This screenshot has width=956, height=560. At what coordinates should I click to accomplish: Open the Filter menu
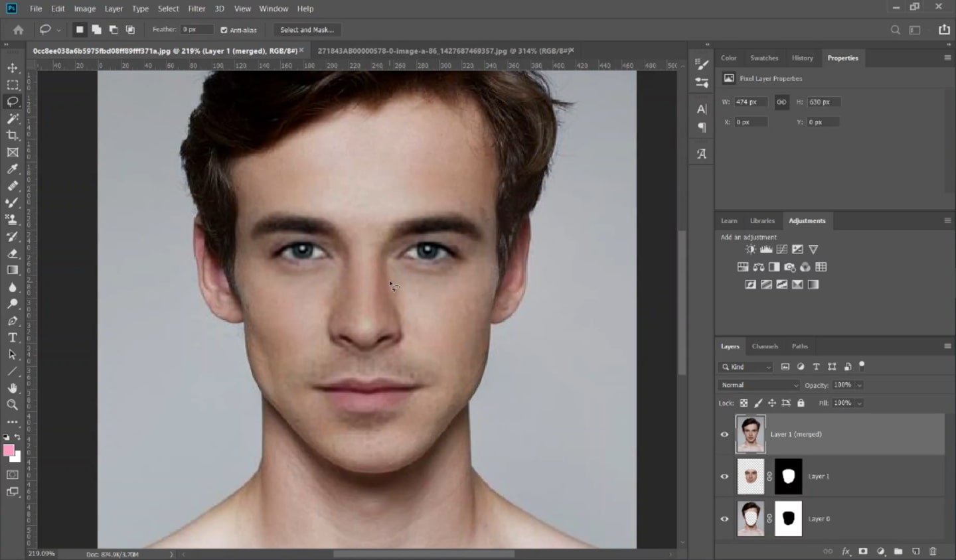(197, 9)
